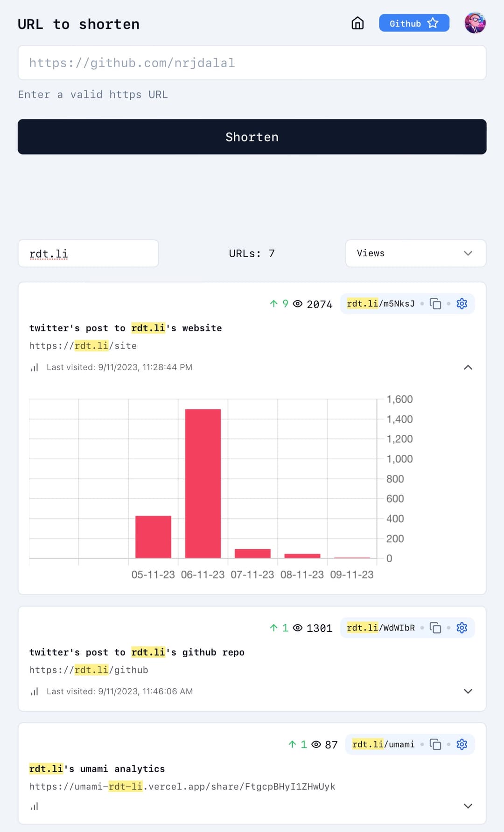
Task: Open the Views sort dropdown
Action: tap(415, 253)
